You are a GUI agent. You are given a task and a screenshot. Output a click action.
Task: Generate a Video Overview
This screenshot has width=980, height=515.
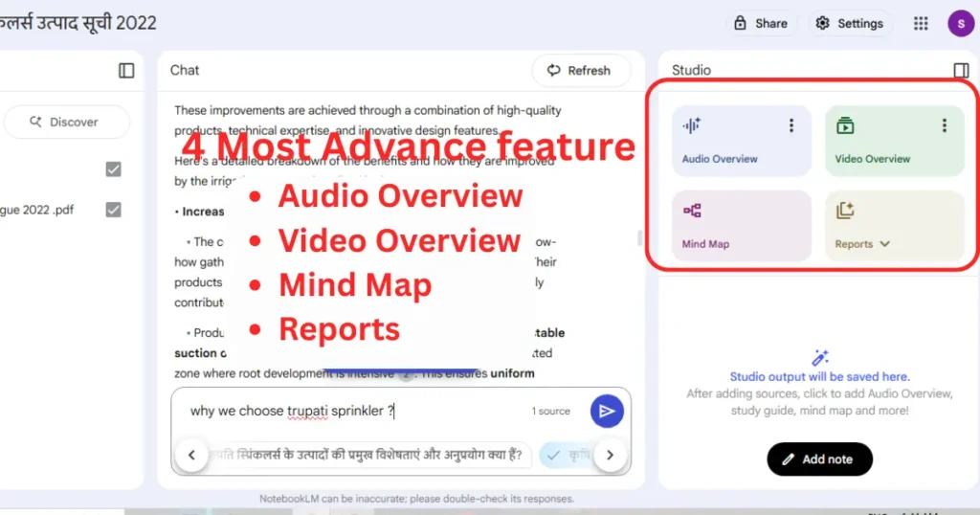click(895, 142)
